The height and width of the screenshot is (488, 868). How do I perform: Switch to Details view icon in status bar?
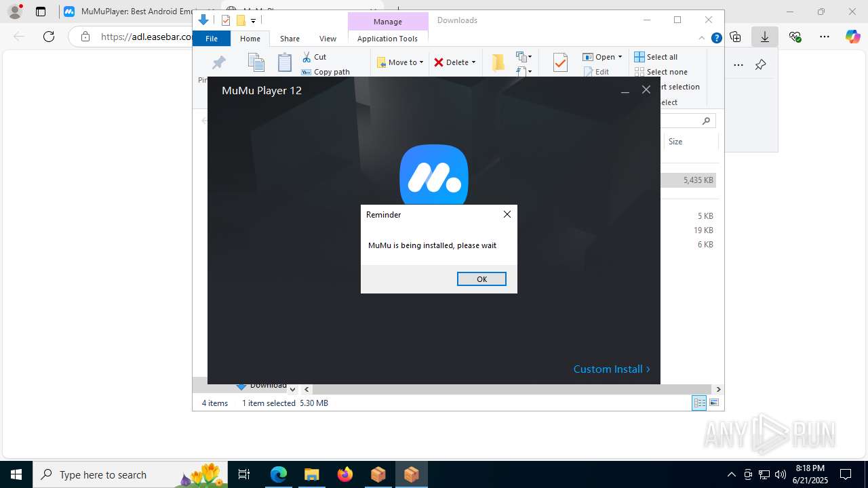click(x=699, y=403)
